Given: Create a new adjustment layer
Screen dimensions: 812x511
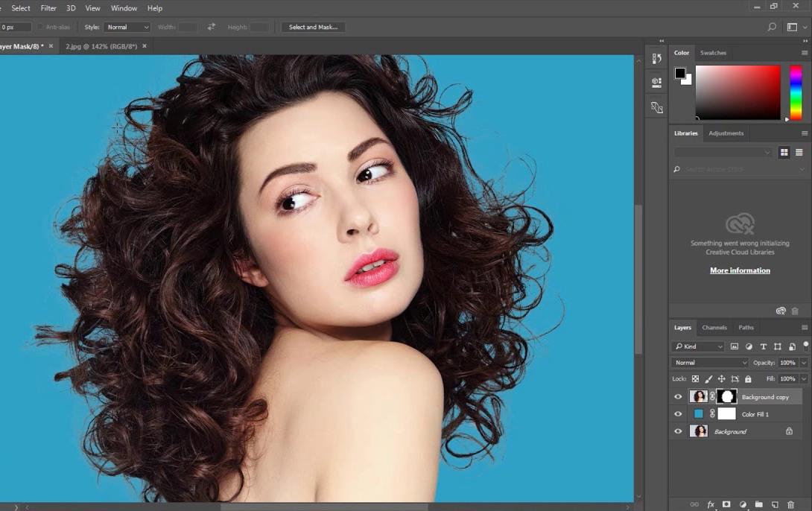Looking at the screenshot, I should (x=743, y=504).
